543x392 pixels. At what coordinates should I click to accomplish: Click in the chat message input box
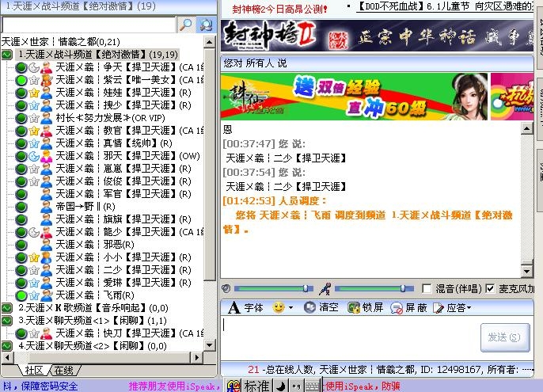(x=350, y=338)
